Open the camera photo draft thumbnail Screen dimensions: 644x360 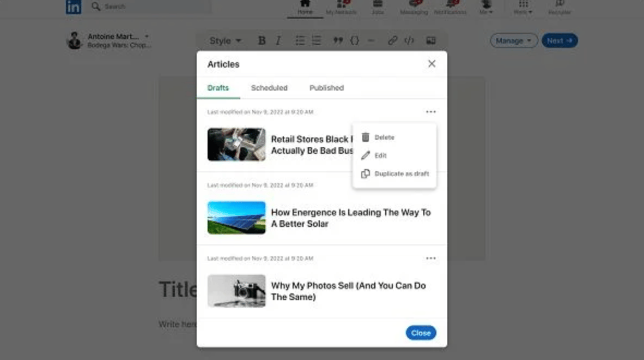click(x=236, y=291)
